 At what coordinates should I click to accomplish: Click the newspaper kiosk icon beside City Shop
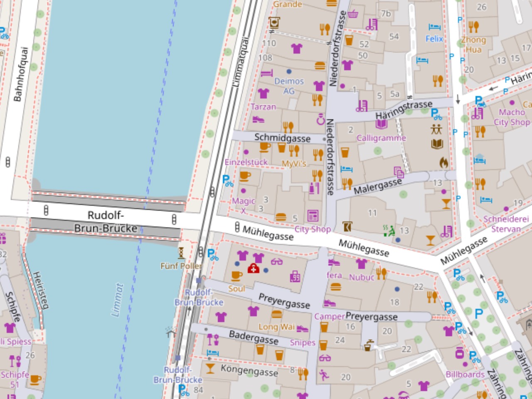coord(313,215)
